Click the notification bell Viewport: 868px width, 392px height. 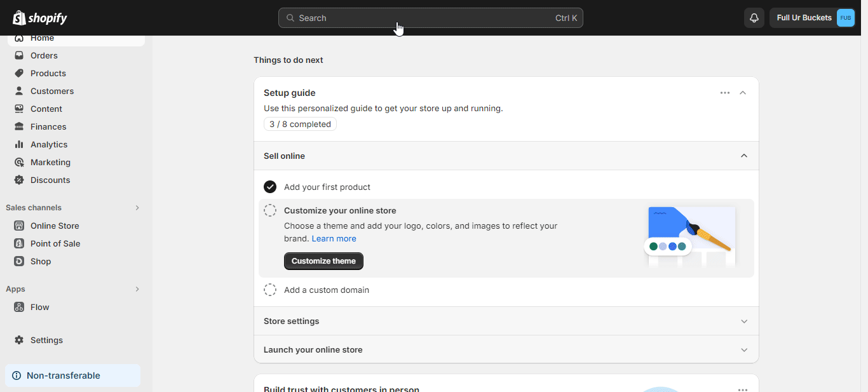point(754,17)
